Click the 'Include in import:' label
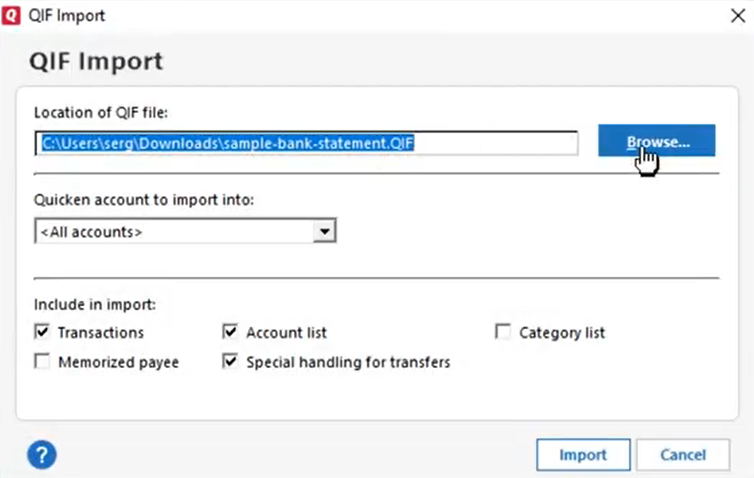Screen dimensions: 754x478 [95, 304]
